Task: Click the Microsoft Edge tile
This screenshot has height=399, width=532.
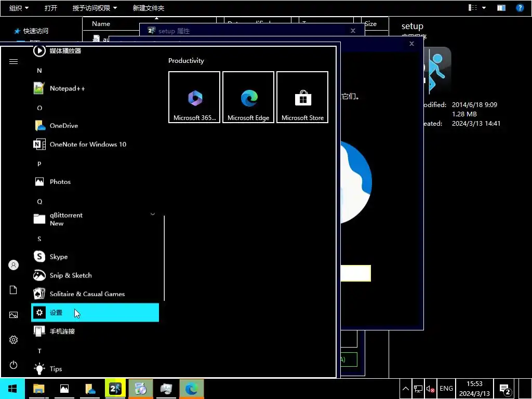Action: [248, 97]
